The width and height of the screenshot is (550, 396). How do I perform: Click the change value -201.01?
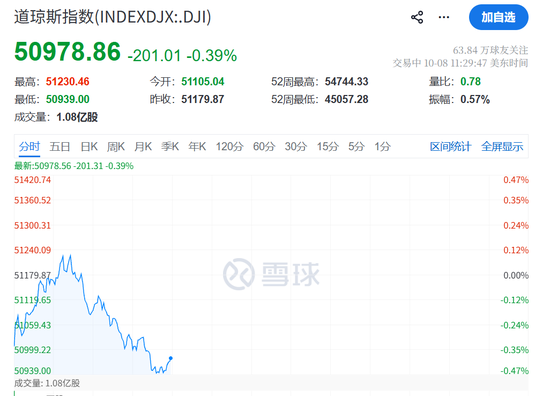click(x=154, y=55)
